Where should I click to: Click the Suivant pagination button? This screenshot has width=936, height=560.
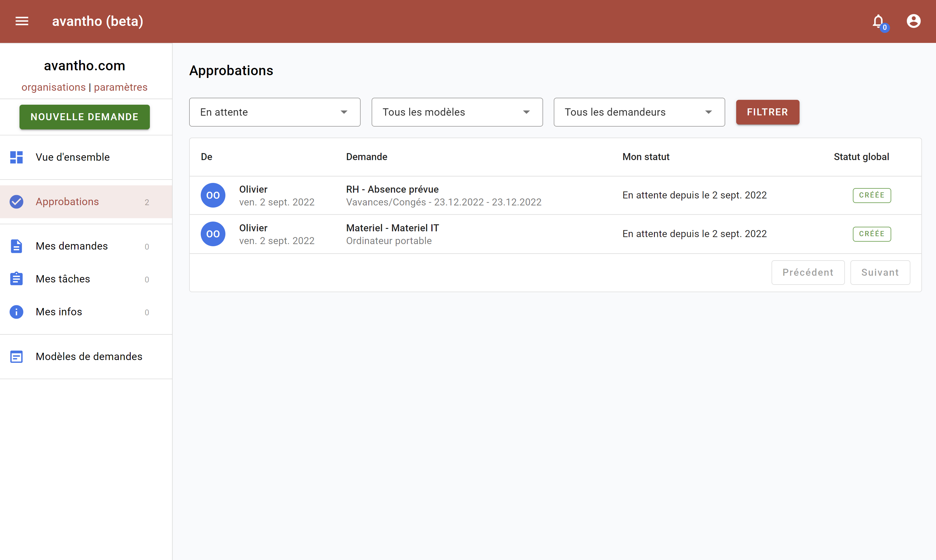(880, 272)
